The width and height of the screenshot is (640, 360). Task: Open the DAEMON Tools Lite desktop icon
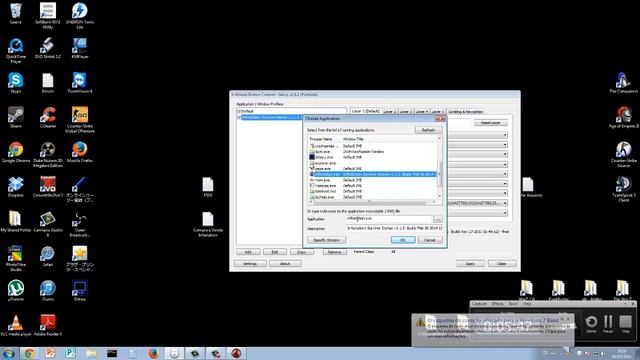coord(80,16)
